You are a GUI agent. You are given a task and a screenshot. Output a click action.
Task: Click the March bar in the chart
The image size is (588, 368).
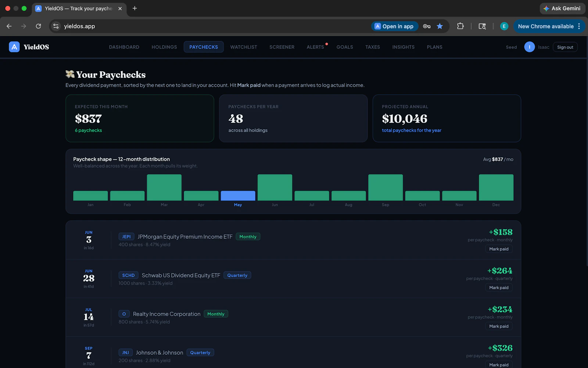click(x=164, y=187)
